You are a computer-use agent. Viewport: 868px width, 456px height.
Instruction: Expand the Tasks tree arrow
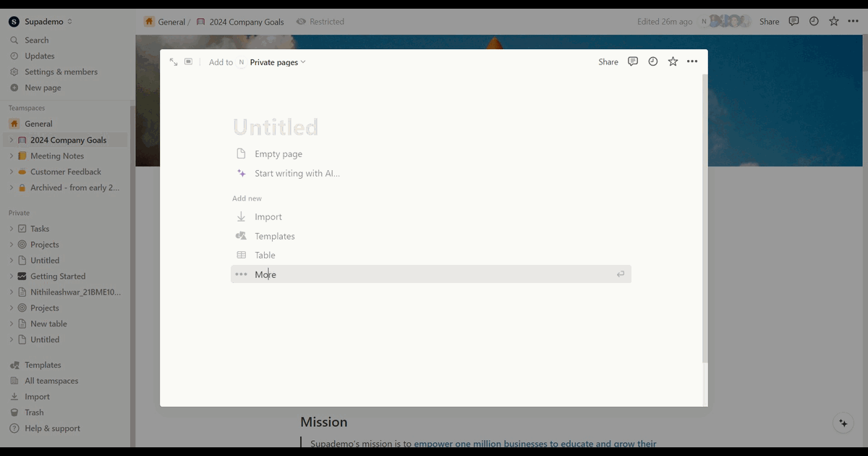12,229
